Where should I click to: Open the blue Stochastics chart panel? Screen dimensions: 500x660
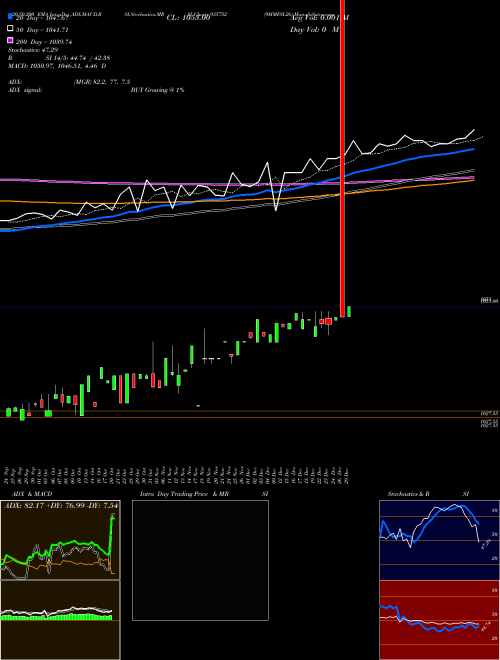[439, 540]
